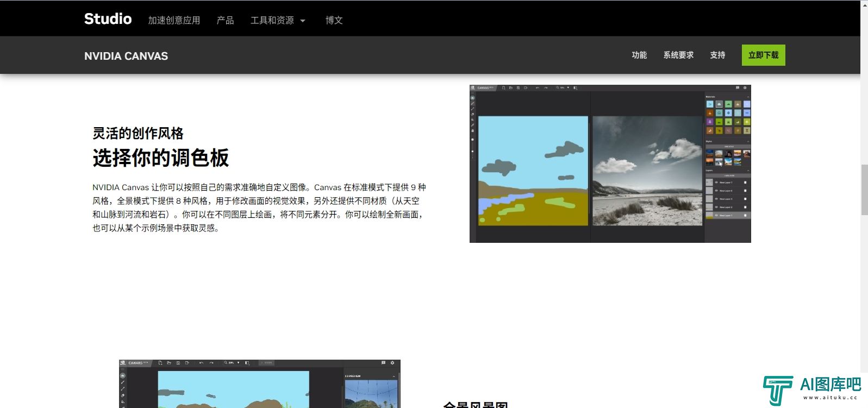
Task: Click Undo arrow in lower Canvas screenshot
Action: coord(201,363)
